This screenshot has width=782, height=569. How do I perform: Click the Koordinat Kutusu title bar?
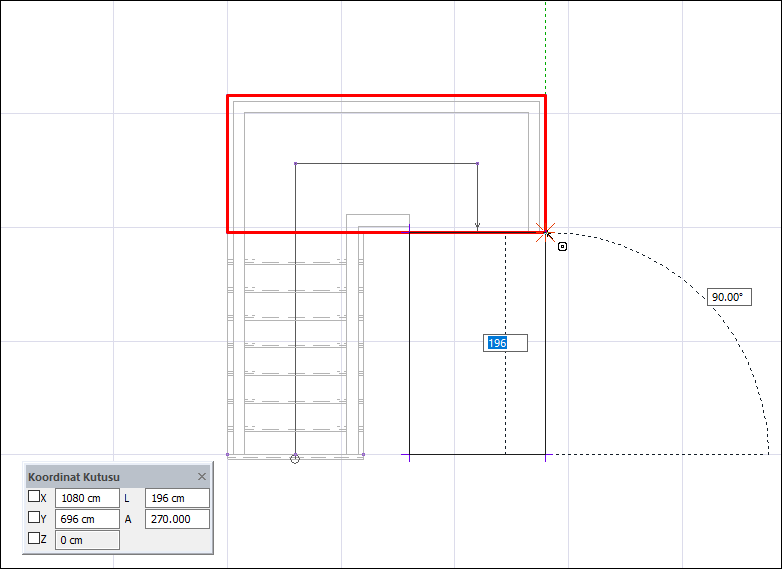(x=110, y=477)
